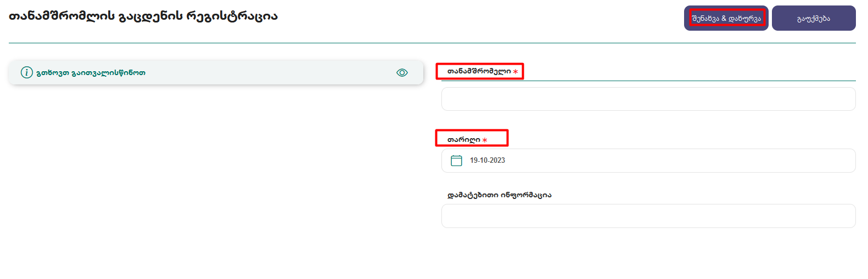Focus the 'თანამშრომელი' employee input field
Viewport: 868px width, 279px height.
648,99
